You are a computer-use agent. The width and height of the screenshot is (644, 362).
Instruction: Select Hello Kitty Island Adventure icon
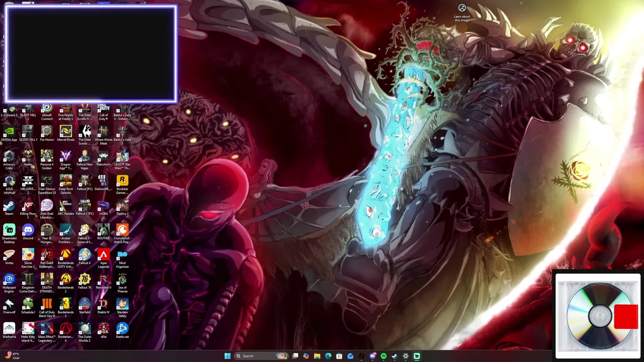point(28,333)
